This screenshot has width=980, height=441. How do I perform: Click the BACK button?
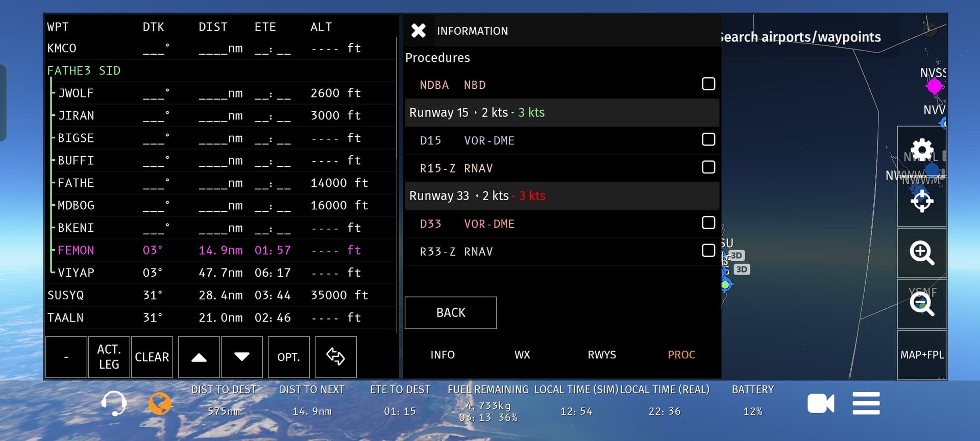[x=451, y=312]
